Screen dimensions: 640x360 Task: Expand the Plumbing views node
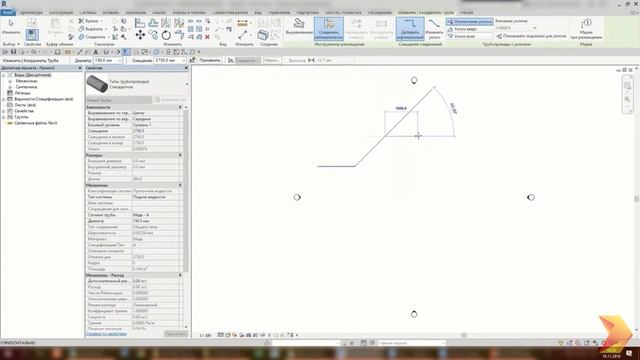click(10, 87)
